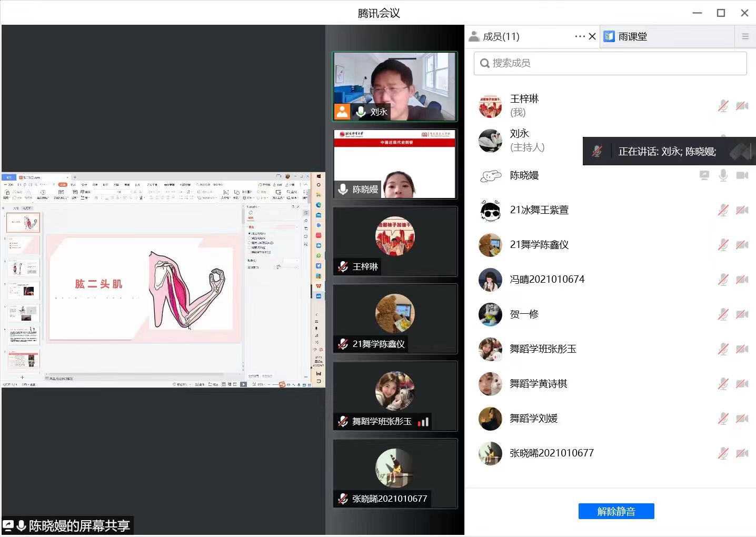Enable camera for 冯晴2021010674
This screenshot has width=756, height=537.
click(x=742, y=280)
